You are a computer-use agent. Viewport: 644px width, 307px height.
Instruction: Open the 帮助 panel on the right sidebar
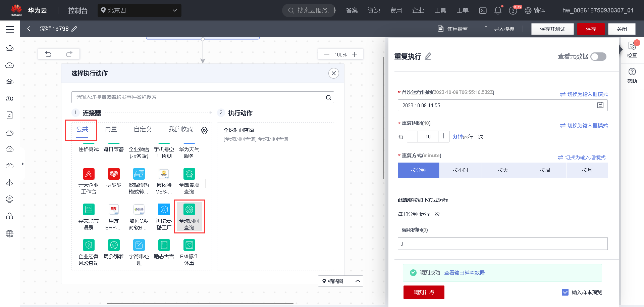pos(632,75)
